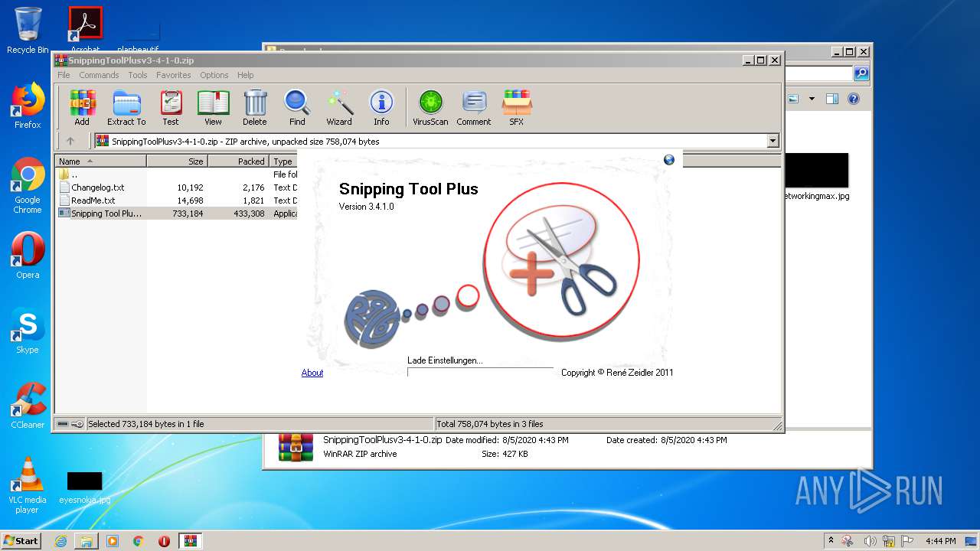Start a VirusScan on the archive
Screen dimensions: 980x551
point(430,107)
